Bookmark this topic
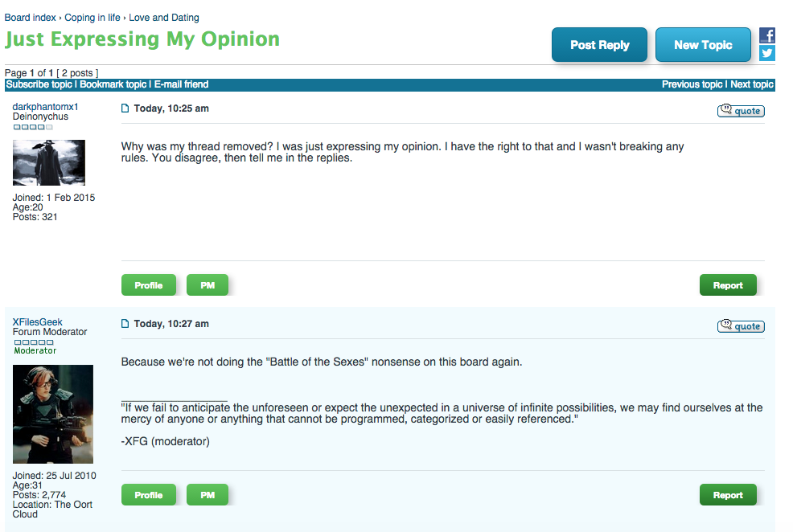Screen dimensions: 793x532 click(x=113, y=84)
